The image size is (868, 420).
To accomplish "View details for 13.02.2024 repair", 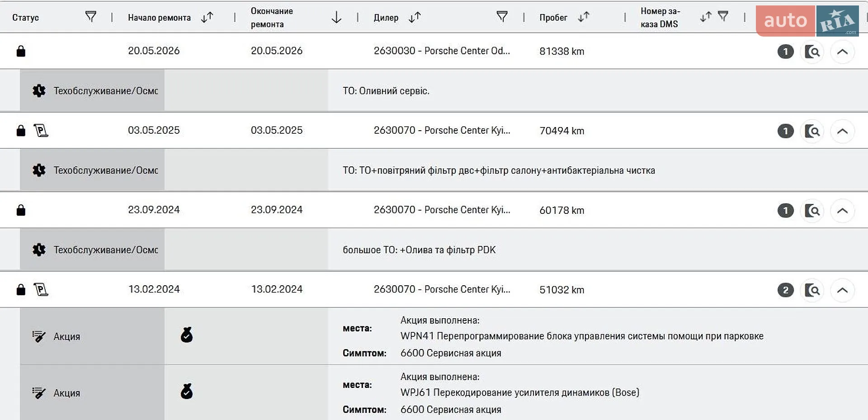I will tap(812, 290).
